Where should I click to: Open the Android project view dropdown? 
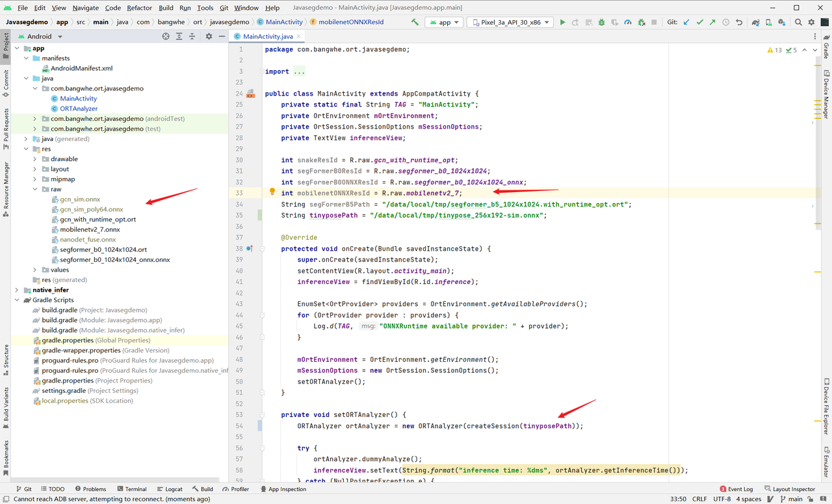40,36
